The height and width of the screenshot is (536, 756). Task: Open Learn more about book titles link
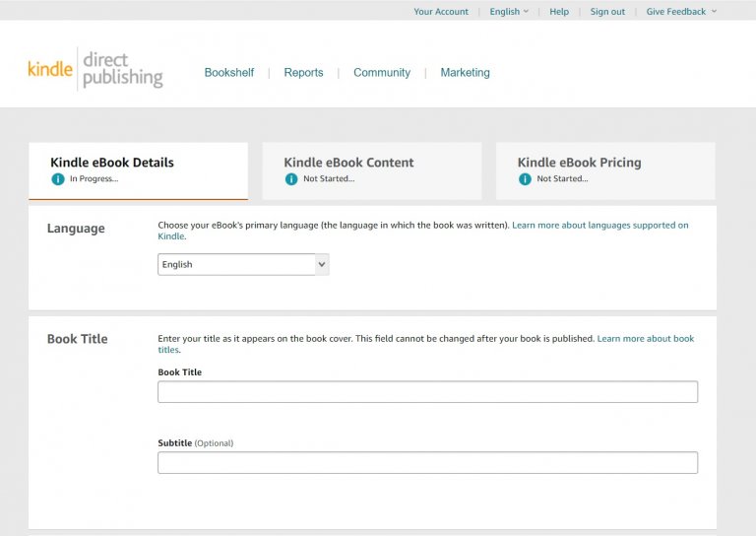(645, 339)
